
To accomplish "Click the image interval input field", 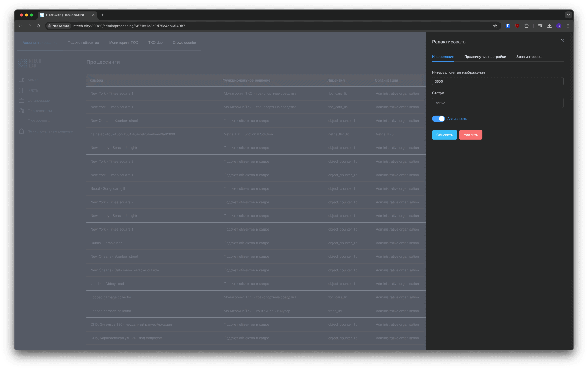I will (x=497, y=81).
